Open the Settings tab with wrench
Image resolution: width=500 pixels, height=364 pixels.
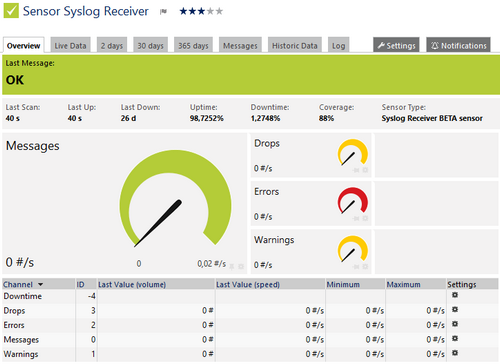pos(396,45)
